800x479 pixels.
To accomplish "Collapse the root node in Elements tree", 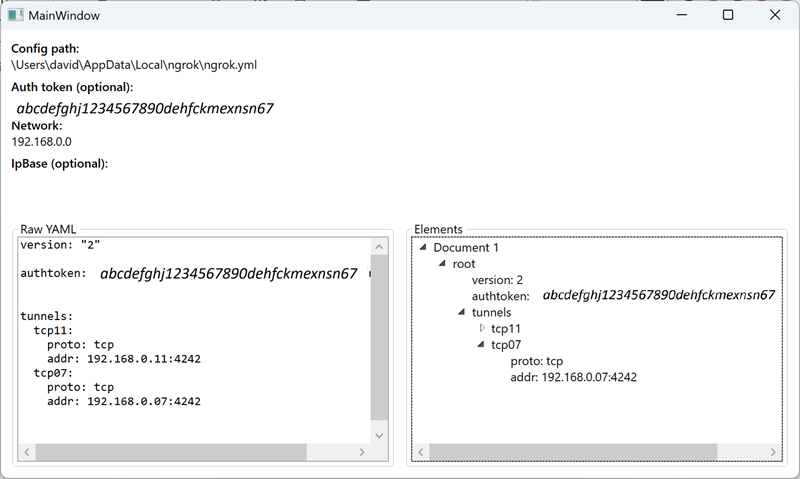I will point(442,264).
